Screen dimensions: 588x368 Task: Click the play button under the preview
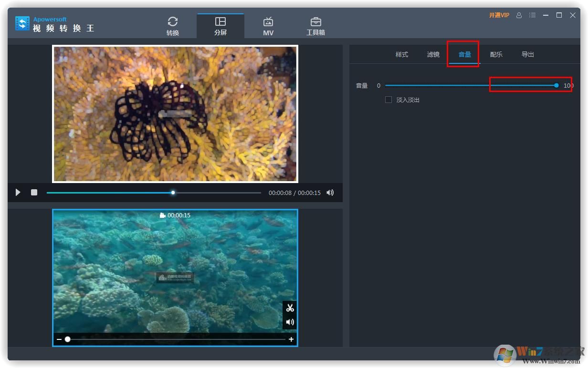tap(18, 193)
